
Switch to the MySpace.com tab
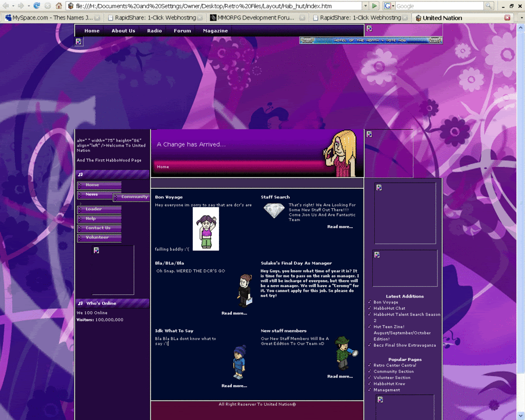[50, 18]
